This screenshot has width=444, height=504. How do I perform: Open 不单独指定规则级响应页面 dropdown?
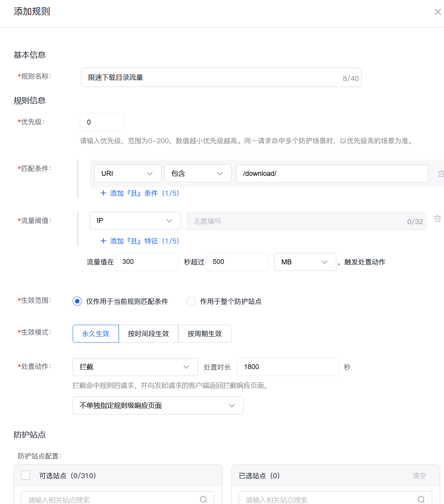coord(158,406)
